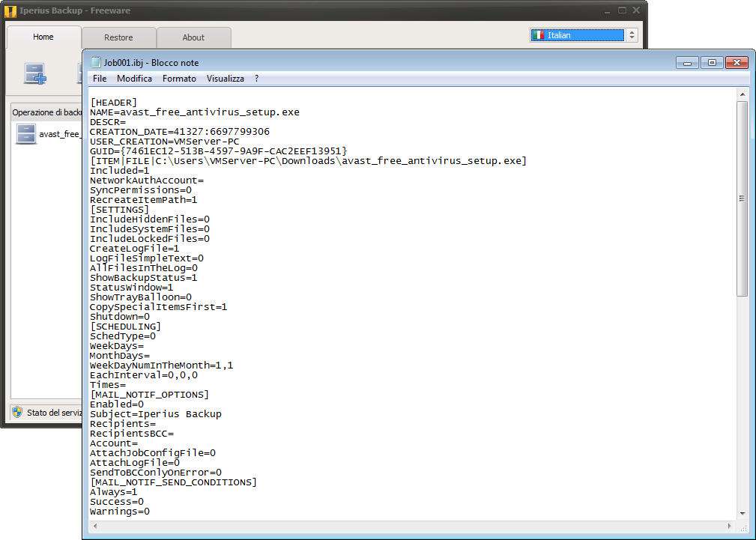Click the create new backup job icon
The height and width of the screenshot is (540, 756).
[x=34, y=73]
